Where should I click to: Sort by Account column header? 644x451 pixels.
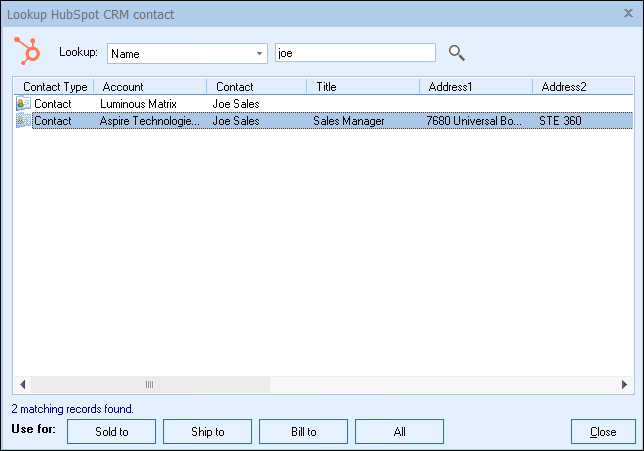150,87
